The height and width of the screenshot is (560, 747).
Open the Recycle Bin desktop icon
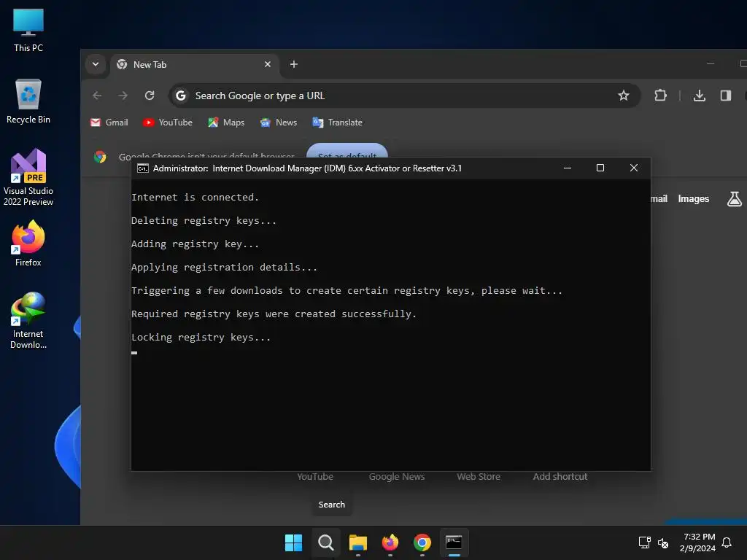coord(28,101)
